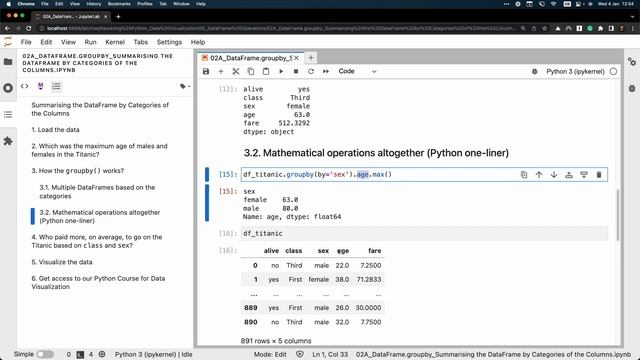The height and width of the screenshot is (360, 640).
Task: Go to '3.2. Mathematical operations altogether' heading
Action: click(x=100, y=216)
